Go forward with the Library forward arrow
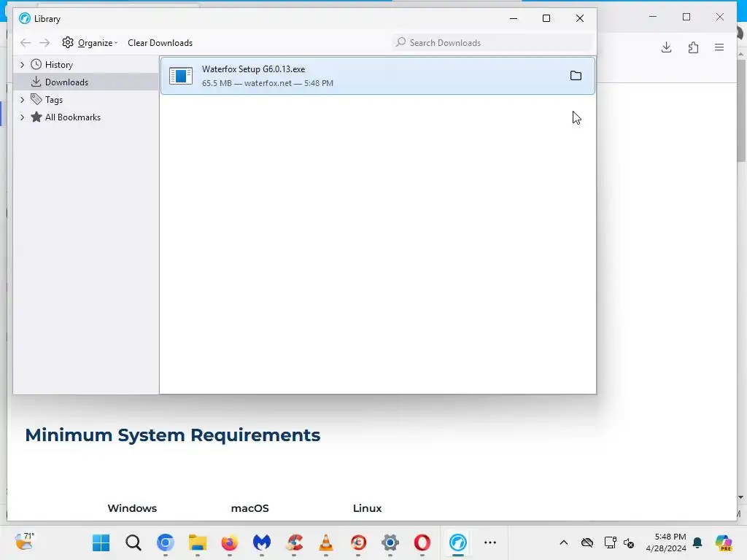Screen dimensions: 747x560 click(x=44, y=43)
